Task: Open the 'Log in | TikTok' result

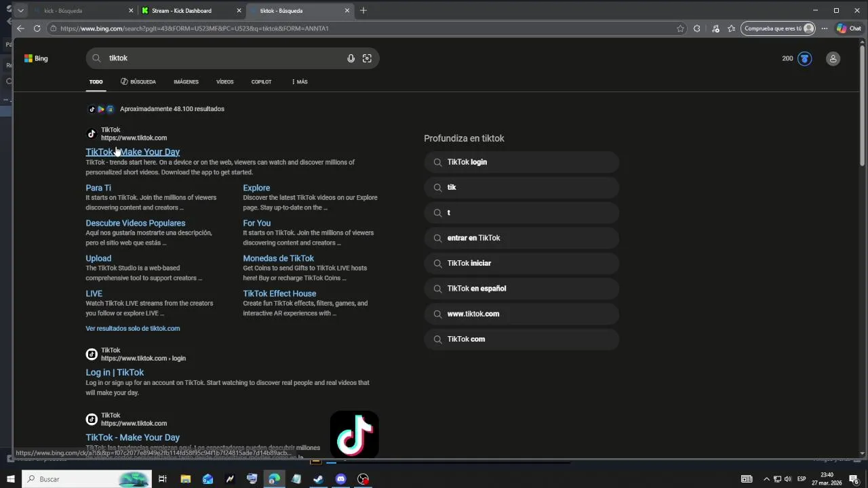Action: click(x=115, y=372)
